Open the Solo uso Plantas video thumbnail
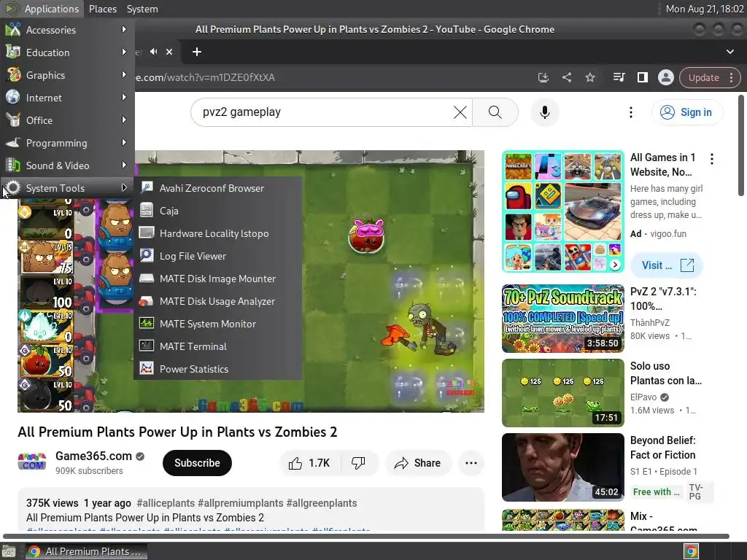 click(x=562, y=393)
